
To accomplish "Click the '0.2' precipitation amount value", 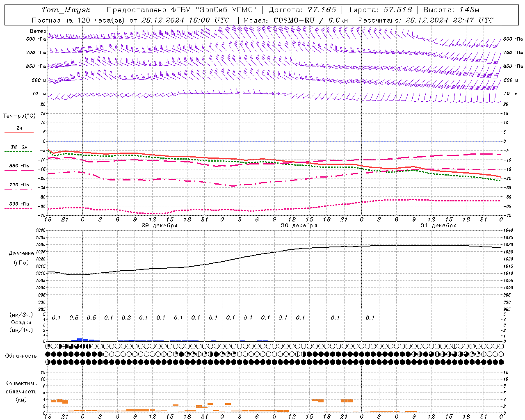I will [126, 317].
